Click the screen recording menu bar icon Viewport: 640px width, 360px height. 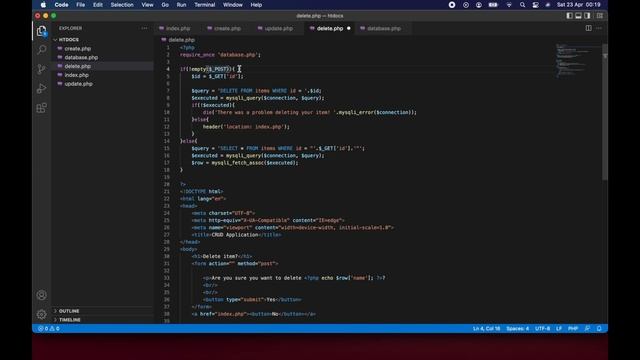pos(452,5)
